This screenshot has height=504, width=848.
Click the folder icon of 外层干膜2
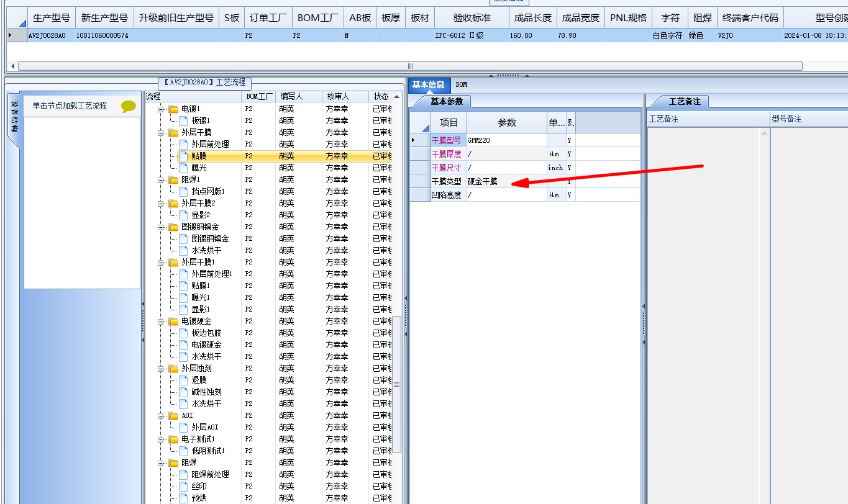173,203
